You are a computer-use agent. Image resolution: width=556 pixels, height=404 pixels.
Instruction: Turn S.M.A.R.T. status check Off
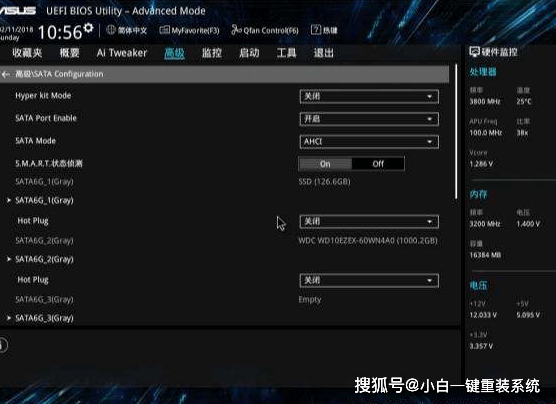pyautogui.click(x=378, y=164)
